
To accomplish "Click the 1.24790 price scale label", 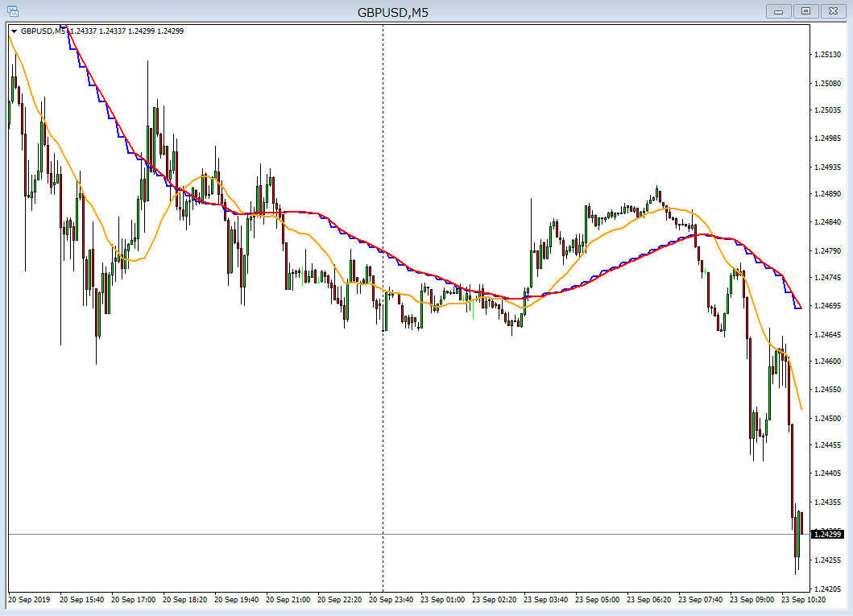I will [x=827, y=250].
